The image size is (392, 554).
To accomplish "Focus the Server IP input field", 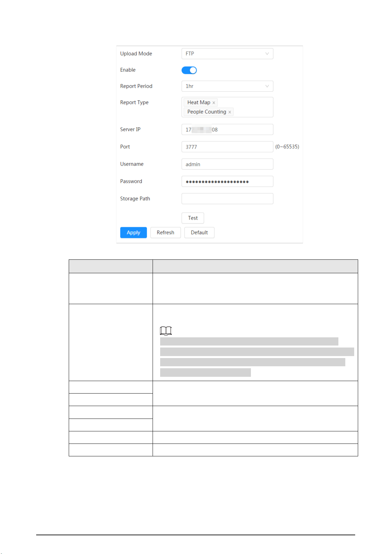I will [x=227, y=130].
